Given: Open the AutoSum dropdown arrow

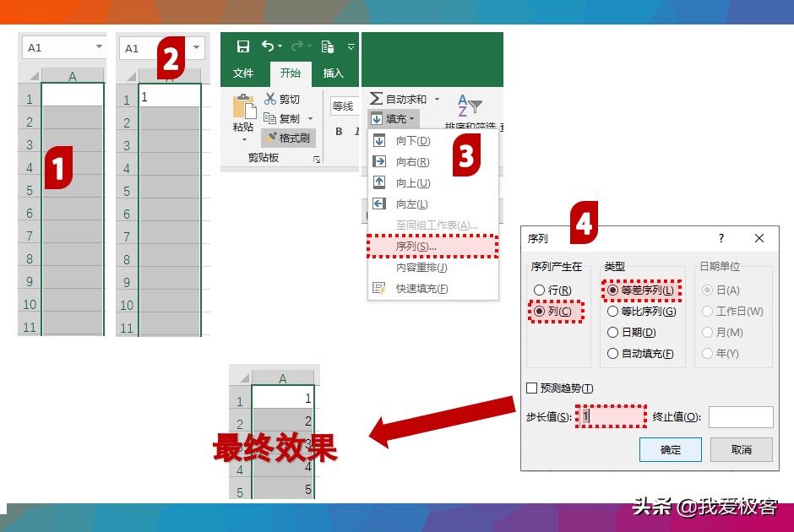Looking at the screenshot, I should pyautogui.click(x=436, y=99).
